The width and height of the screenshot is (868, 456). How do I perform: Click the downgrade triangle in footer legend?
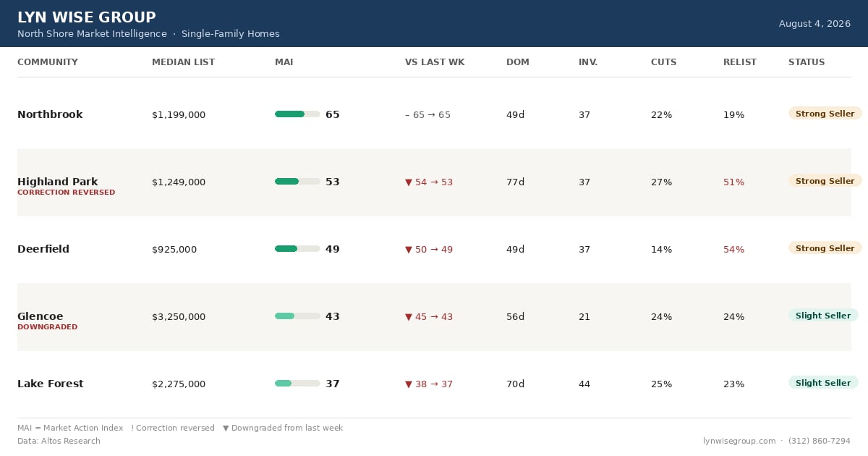click(226, 428)
